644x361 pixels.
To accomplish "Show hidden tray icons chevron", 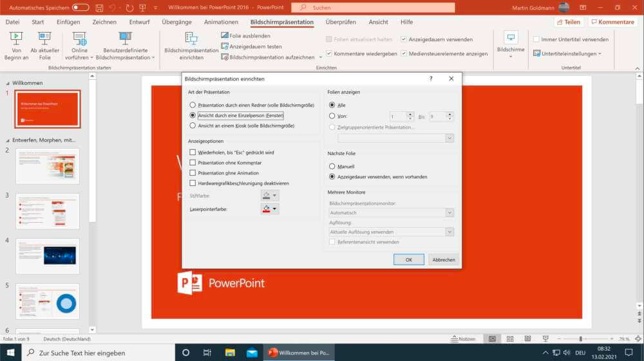I will click(545, 353).
